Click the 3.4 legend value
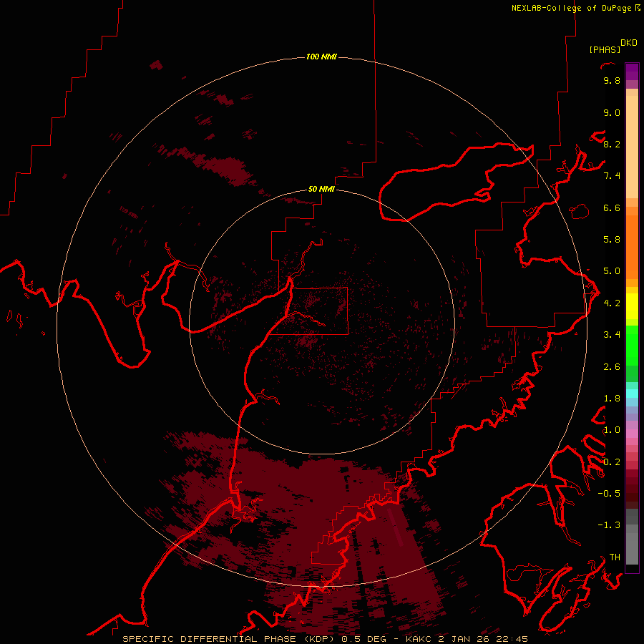This screenshot has height=644, width=644. tap(612, 335)
